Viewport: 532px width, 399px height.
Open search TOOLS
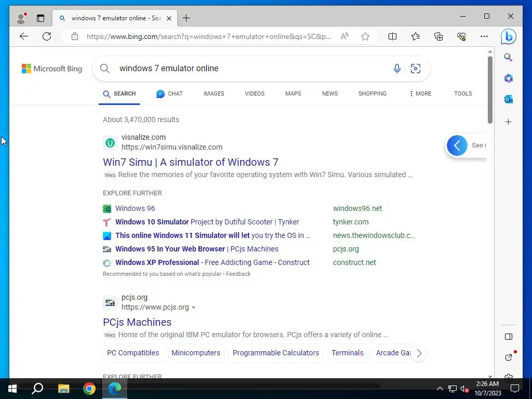click(463, 94)
